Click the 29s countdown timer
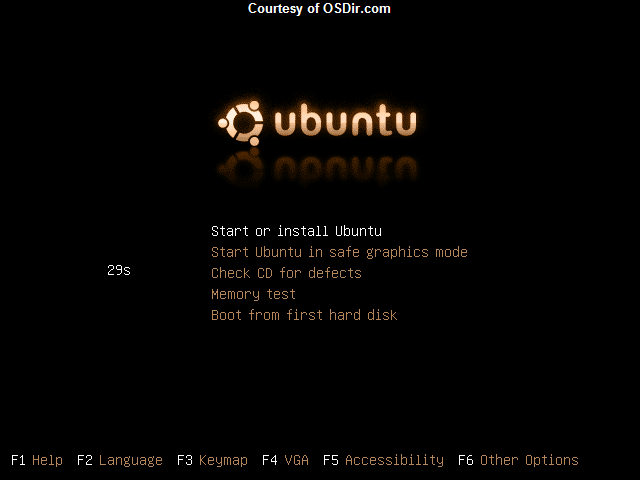 click(x=119, y=270)
